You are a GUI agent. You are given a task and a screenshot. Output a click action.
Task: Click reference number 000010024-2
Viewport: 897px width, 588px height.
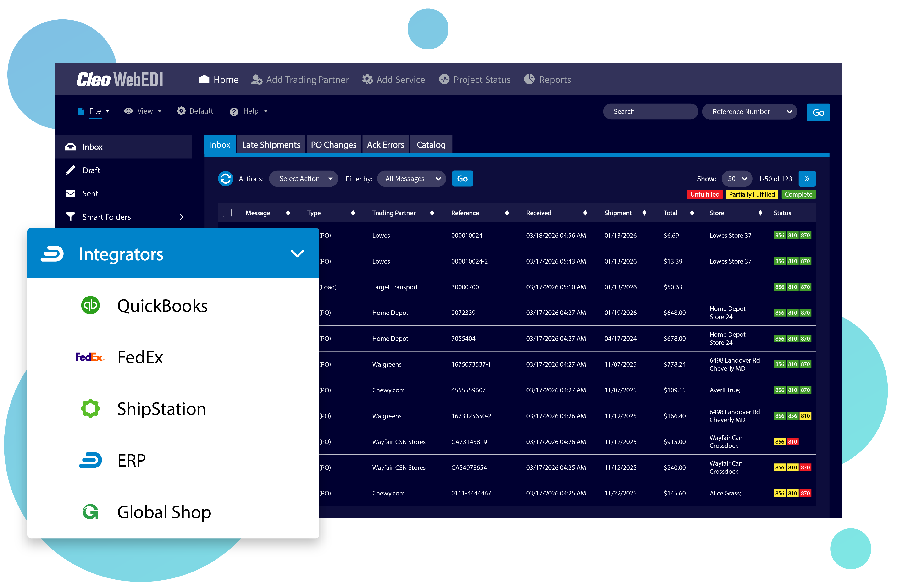[469, 261]
